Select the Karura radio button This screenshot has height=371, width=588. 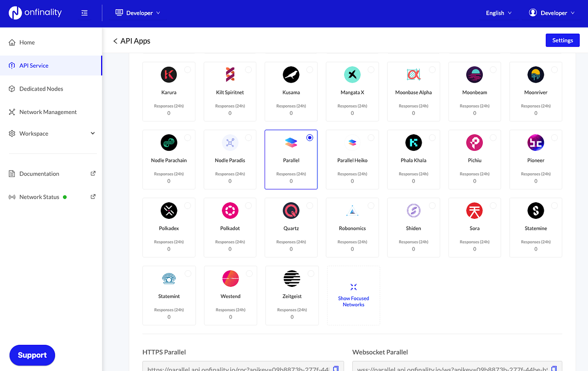tap(187, 69)
